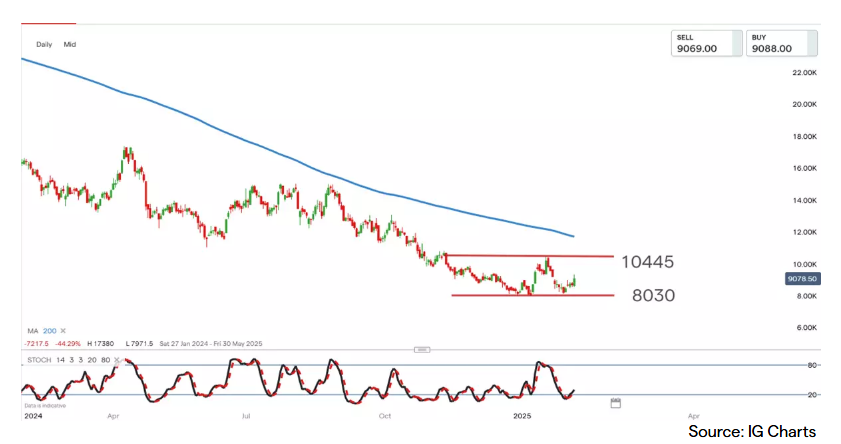
Task: Click the 18.00K price axis label
Action: pyautogui.click(x=805, y=136)
